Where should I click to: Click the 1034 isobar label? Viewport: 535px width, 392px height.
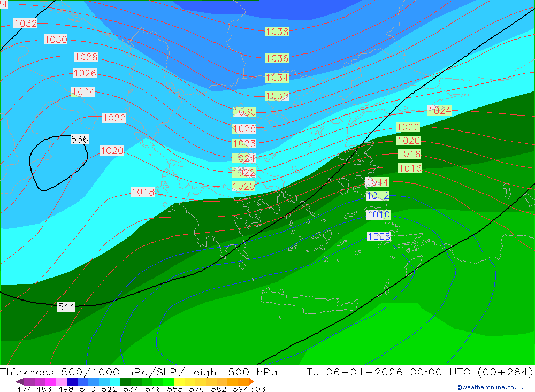tap(277, 78)
